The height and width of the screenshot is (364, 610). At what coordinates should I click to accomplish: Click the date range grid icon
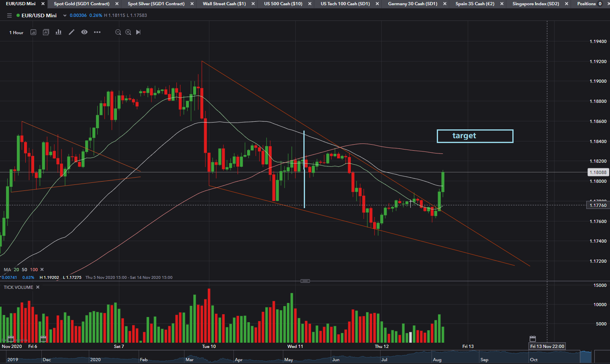point(33,32)
